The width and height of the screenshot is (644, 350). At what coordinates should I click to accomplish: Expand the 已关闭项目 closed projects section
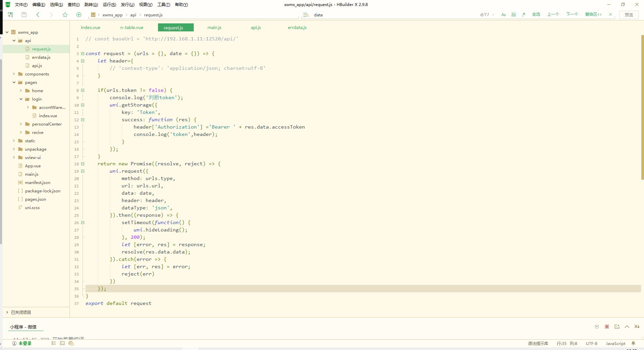[7, 312]
